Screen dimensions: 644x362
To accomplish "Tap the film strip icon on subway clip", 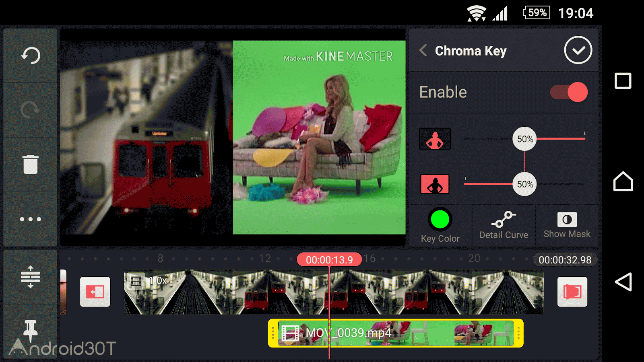I will (x=136, y=281).
